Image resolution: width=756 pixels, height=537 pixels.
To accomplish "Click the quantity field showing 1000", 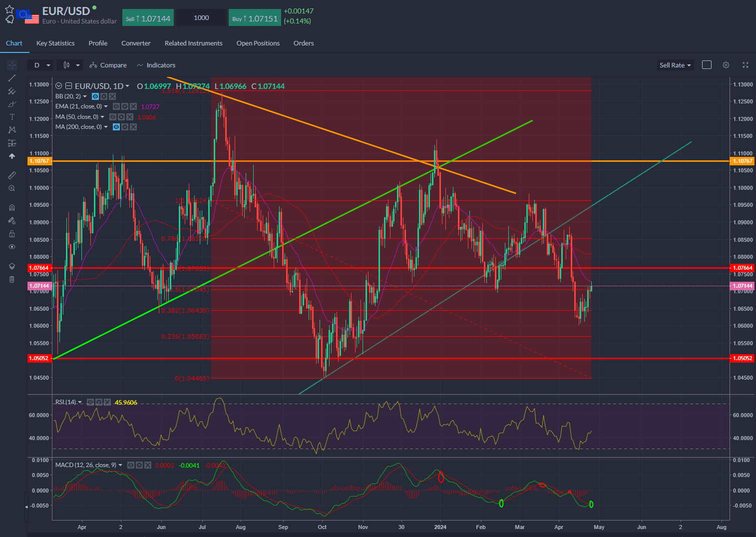I will click(x=201, y=18).
